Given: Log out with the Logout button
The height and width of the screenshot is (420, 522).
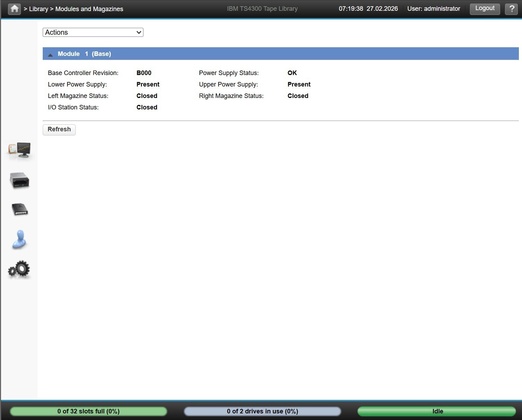Looking at the screenshot, I should (x=485, y=9).
